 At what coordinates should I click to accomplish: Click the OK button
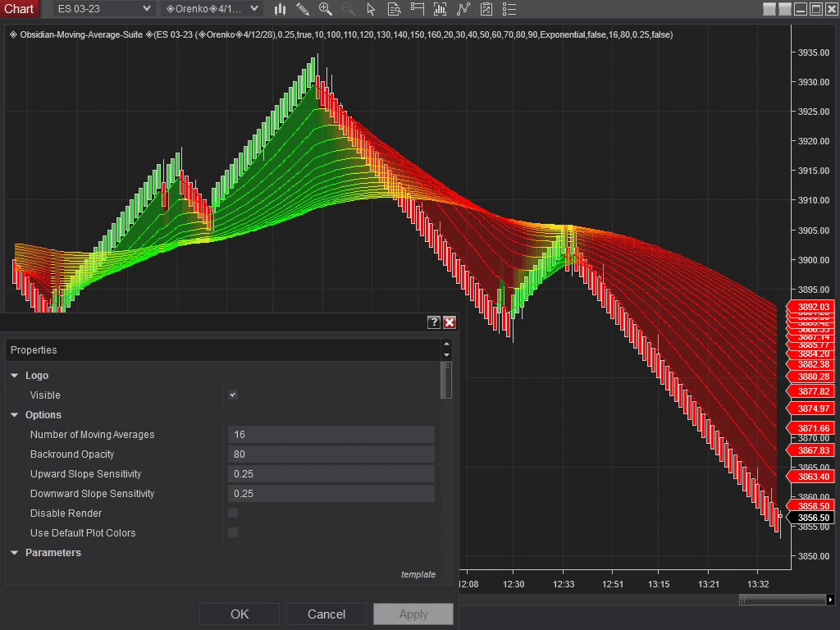(239, 613)
